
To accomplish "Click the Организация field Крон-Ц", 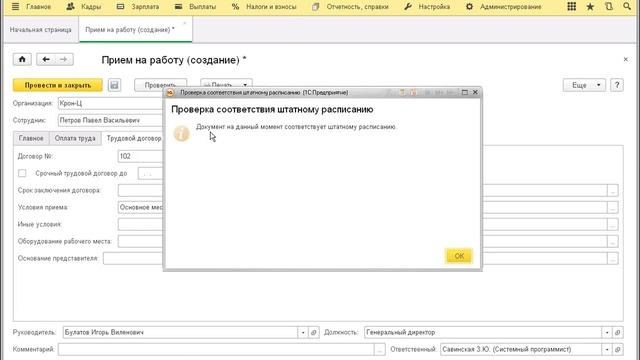I will coord(110,103).
